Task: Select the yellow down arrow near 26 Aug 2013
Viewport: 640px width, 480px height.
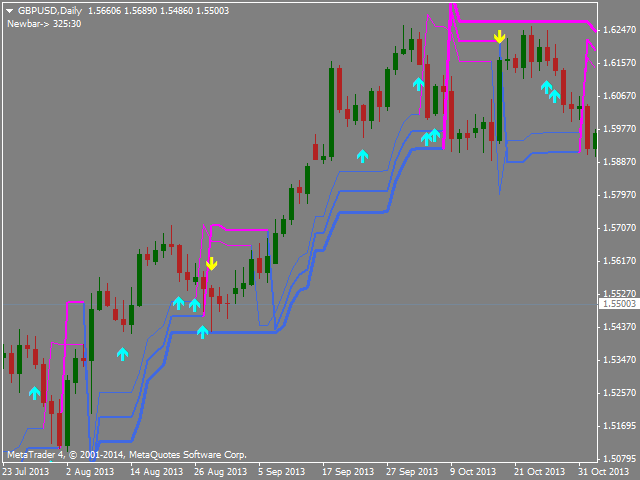Action: click(x=211, y=264)
